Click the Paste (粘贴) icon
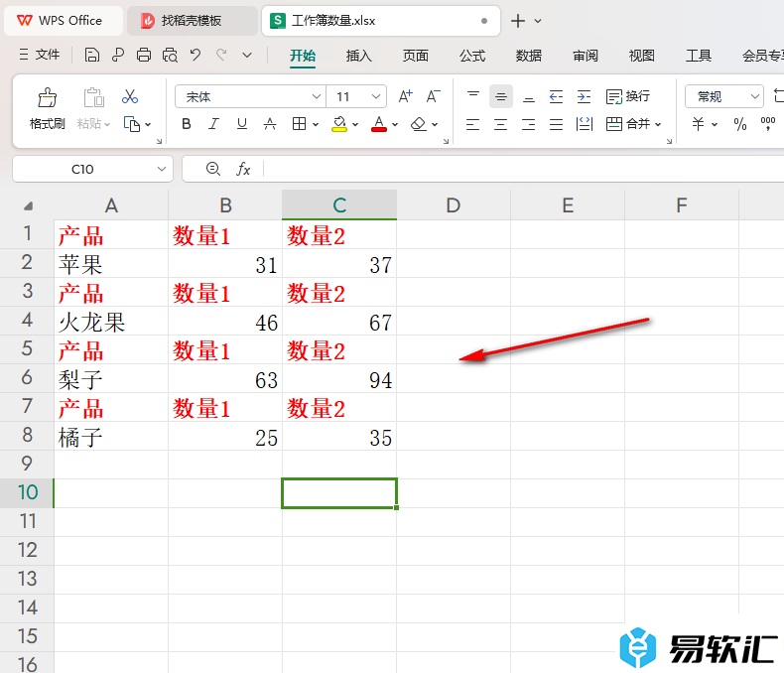784x673 pixels. 93,97
